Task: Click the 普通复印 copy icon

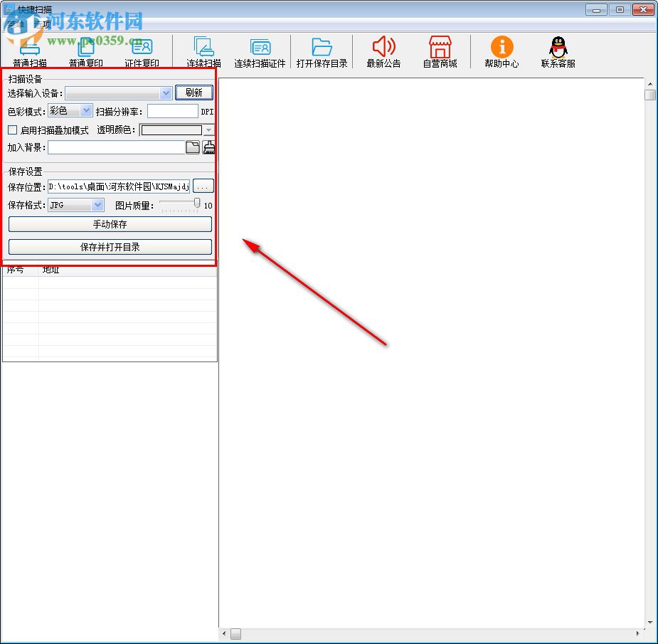Action: pos(85,52)
